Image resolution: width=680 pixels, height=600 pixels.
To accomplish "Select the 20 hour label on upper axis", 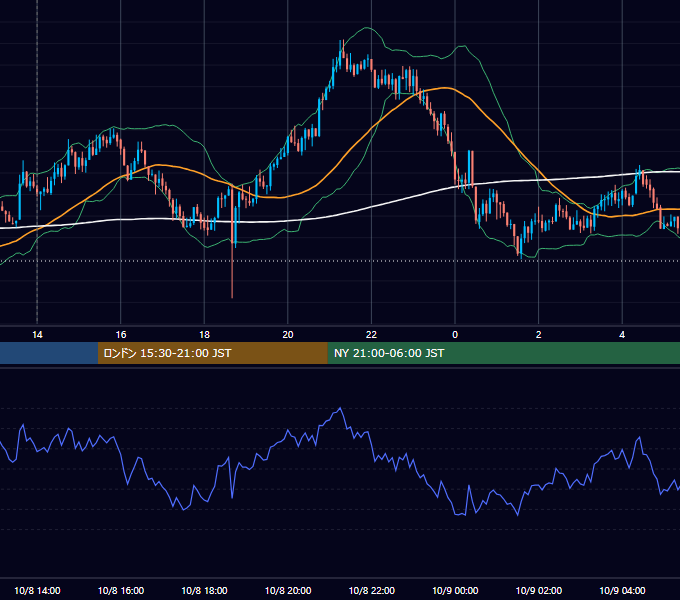I will tap(288, 335).
